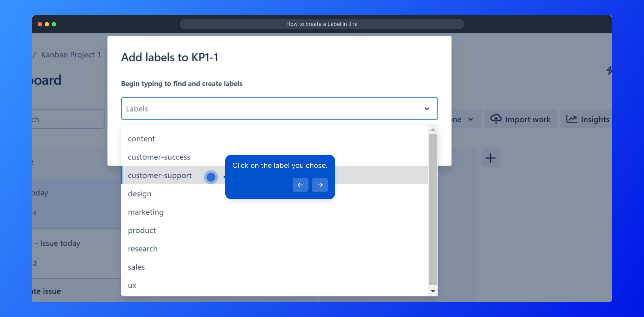Viewport: 644px width, 317px height.
Task: Select the marketing label option
Action: pos(146,212)
